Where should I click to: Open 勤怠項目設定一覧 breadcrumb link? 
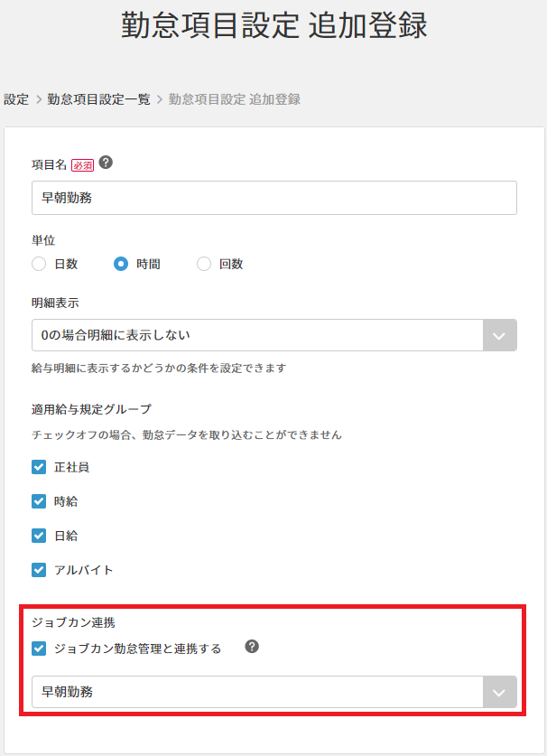(x=98, y=99)
